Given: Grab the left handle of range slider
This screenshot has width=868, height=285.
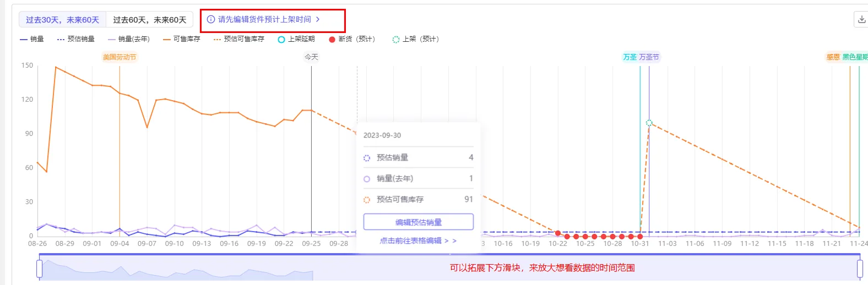Looking at the screenshot, I should click(x=39, y=268).
